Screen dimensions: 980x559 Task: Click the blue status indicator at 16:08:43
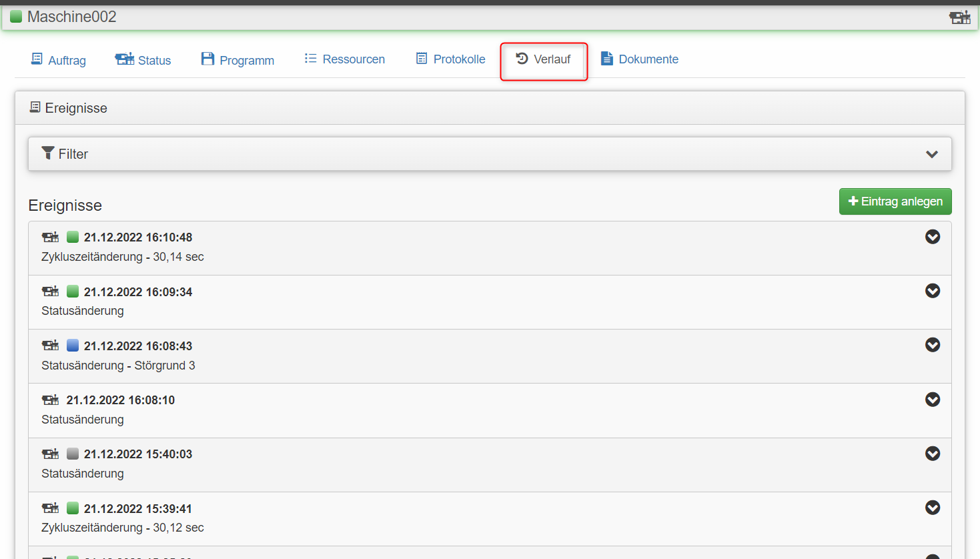pyautogui.click(x=73, y=346)
